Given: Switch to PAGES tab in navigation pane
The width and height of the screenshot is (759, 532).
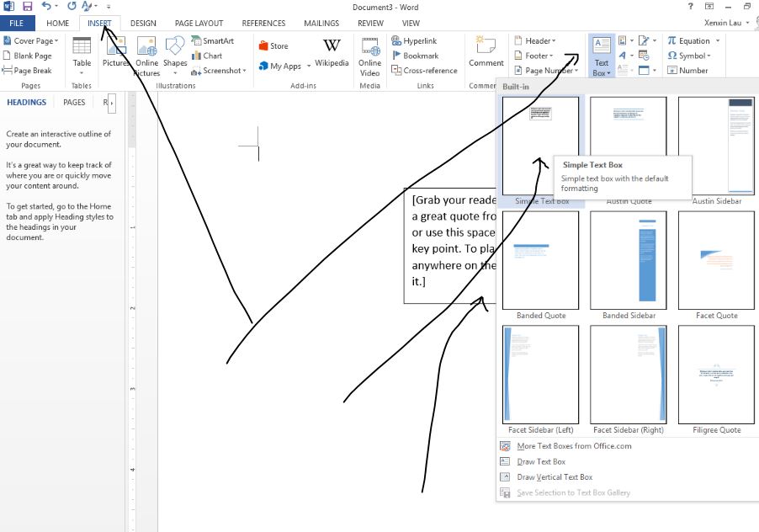Looking at the screenshot, I should coord(74,103).
